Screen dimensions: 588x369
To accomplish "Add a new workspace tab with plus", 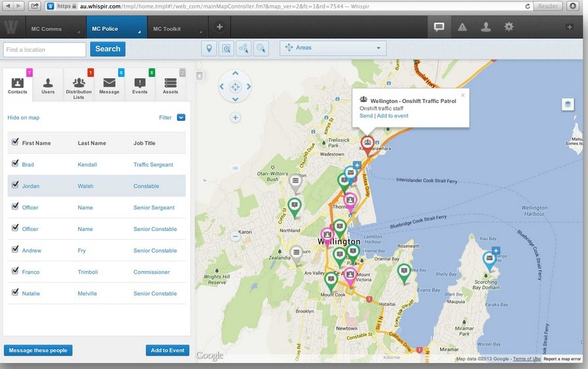I will pos(220,27).
